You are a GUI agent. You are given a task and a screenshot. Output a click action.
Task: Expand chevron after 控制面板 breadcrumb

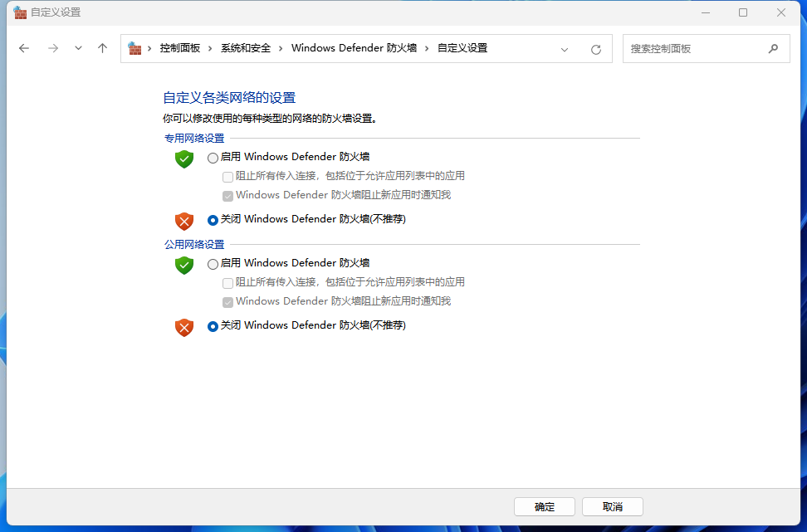pyautogui.click(x=210, y=48)
